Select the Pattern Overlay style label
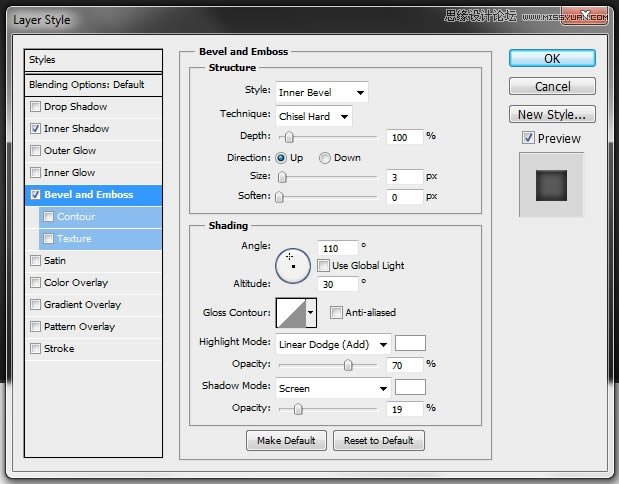Screen dimensions: 619x484 tap(79, 326)
